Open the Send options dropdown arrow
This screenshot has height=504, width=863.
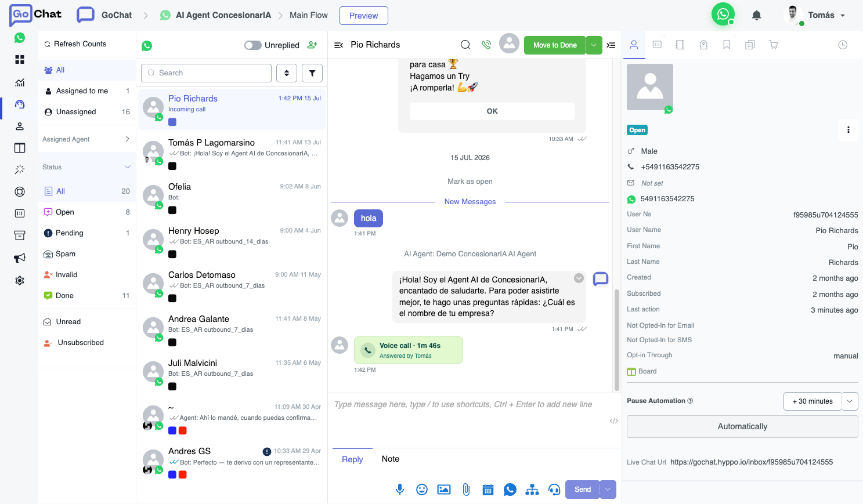click(x=608, y=490)
